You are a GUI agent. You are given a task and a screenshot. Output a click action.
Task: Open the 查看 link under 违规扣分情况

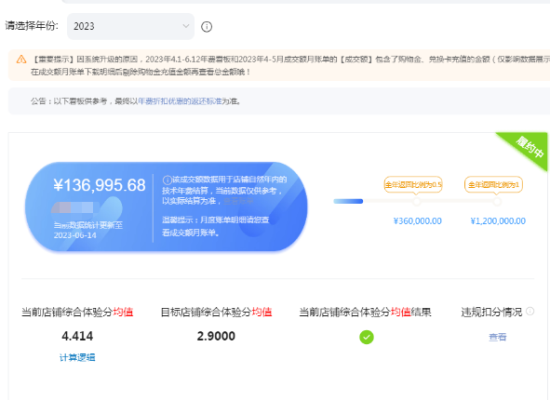[497, 337]
